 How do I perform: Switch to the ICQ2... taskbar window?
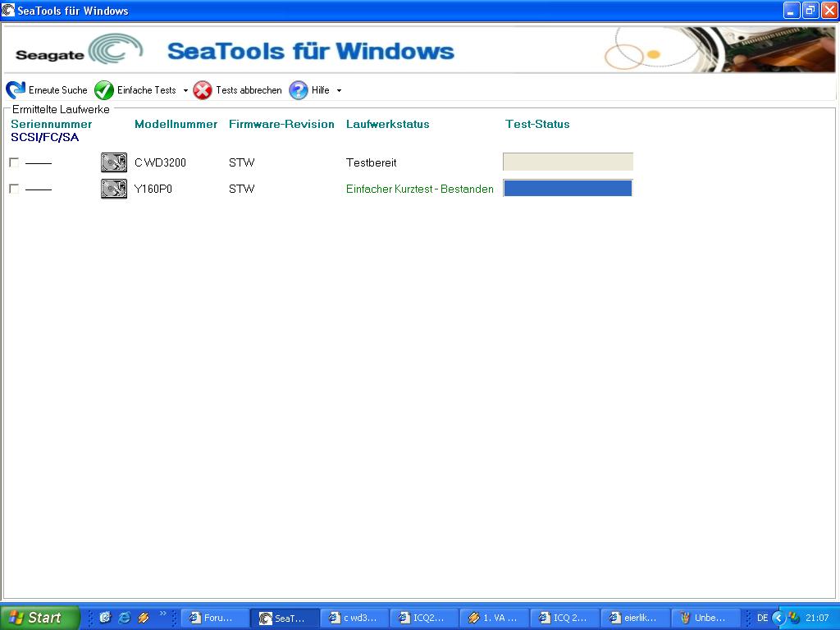click(424, 618)
